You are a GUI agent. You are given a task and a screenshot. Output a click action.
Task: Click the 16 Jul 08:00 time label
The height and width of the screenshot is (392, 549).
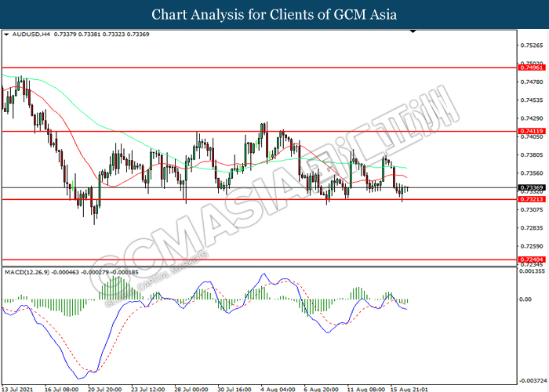pyautogui.click(x=61, y=389)
